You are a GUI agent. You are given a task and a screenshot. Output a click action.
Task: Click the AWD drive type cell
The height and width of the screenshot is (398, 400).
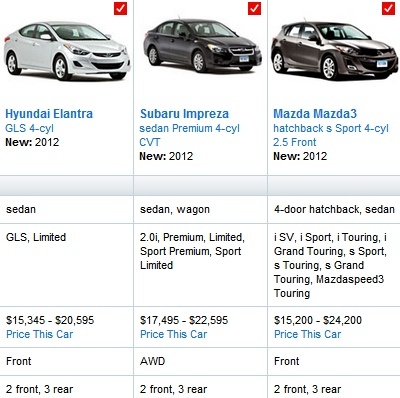click(x=200, y=361)
